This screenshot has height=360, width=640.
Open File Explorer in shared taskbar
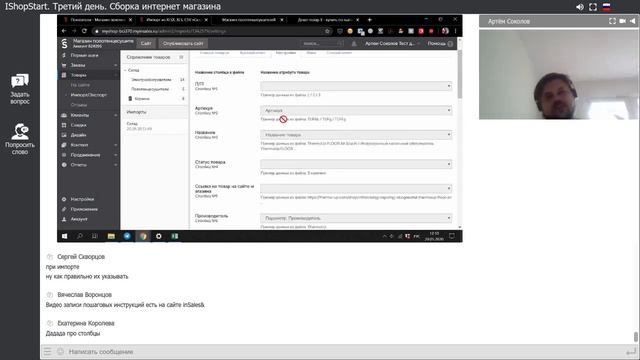tap(111, 236)
